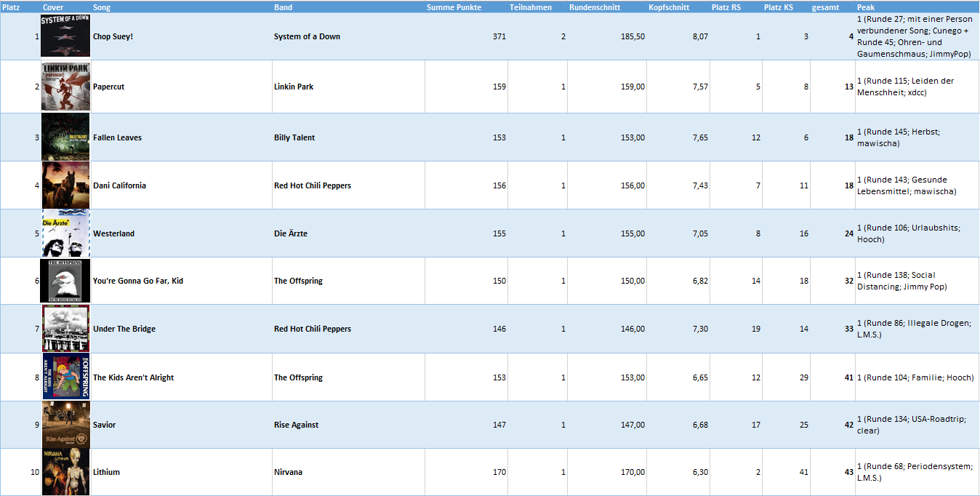Select the Summe Punkte column header
980x496 pixels.
454,7
